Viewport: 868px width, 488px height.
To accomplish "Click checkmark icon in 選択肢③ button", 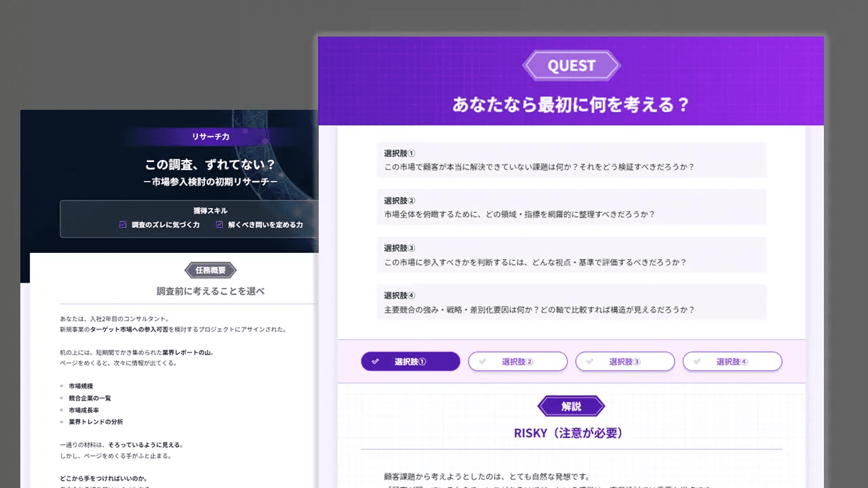I will coord(590,361).
